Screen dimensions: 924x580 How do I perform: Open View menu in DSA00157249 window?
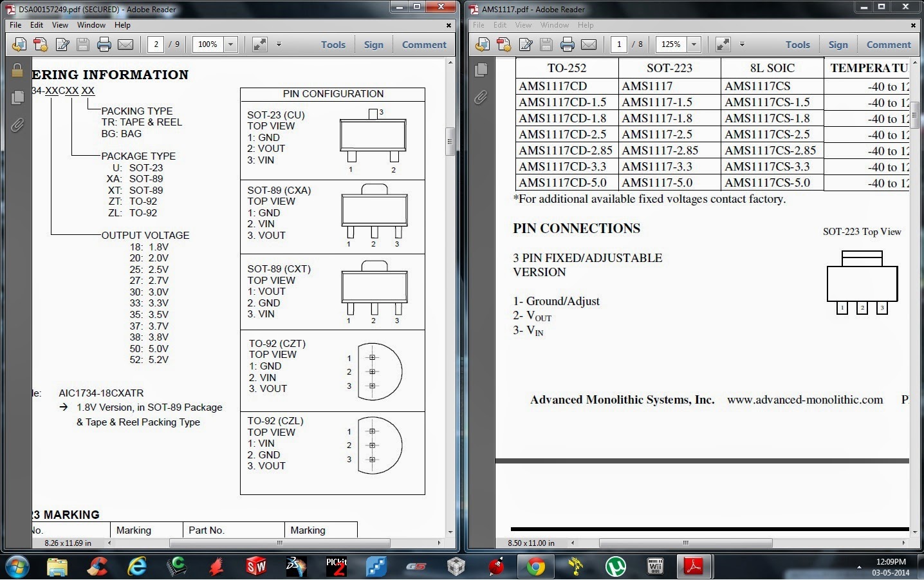click(60, 25)
